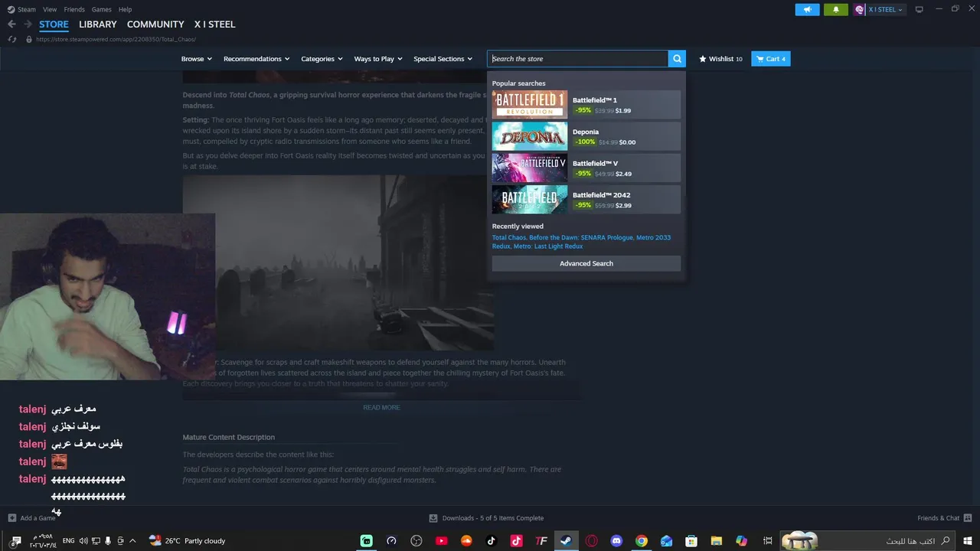
Task: Expand the Browse dropdown
Action: [197, 59]
